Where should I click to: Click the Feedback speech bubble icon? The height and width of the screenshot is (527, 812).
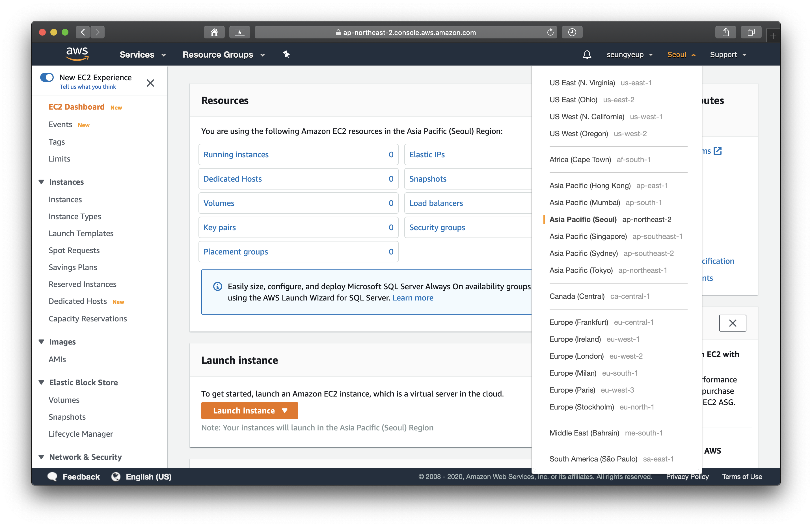[52, 476]
